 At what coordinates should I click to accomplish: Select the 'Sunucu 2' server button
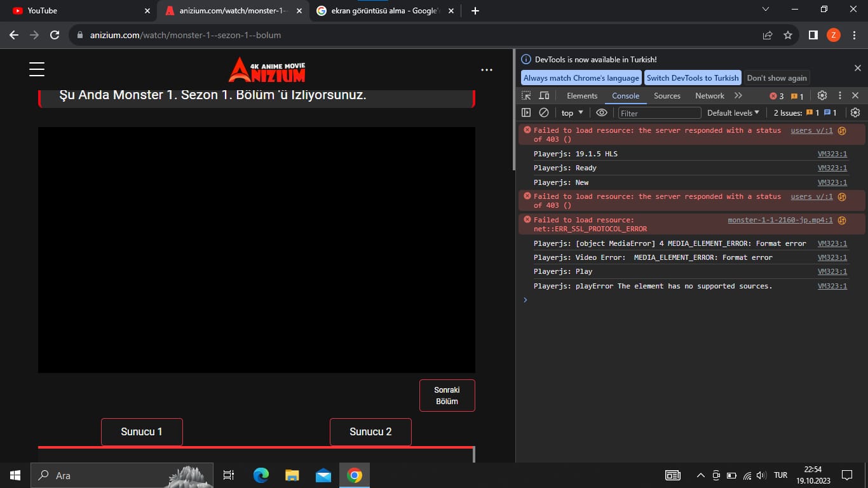coord(370,432)
